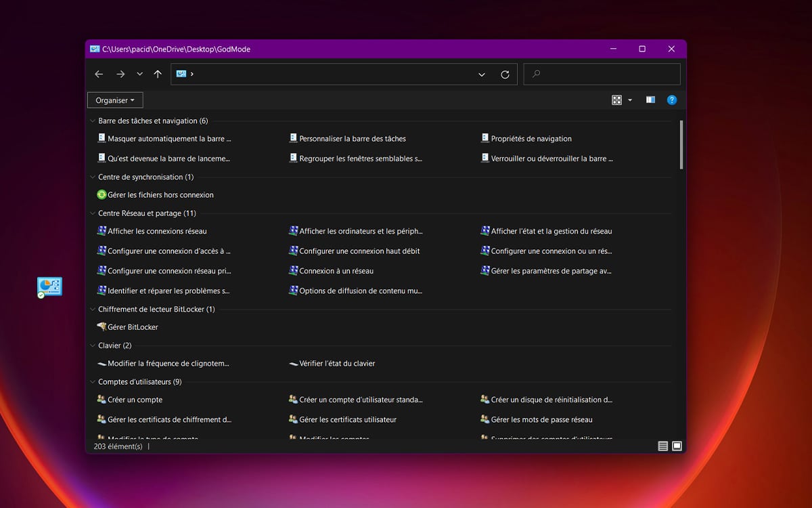Expand the address bar history dropdown
This screenshot has height=508, width=812.
tap(482, 75)
